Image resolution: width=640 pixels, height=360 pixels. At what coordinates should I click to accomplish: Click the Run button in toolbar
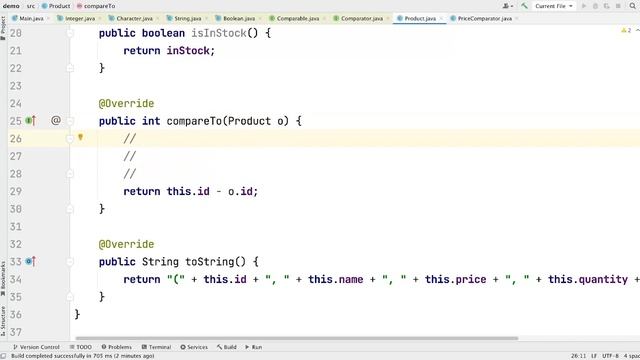click(x=584, y=6)
